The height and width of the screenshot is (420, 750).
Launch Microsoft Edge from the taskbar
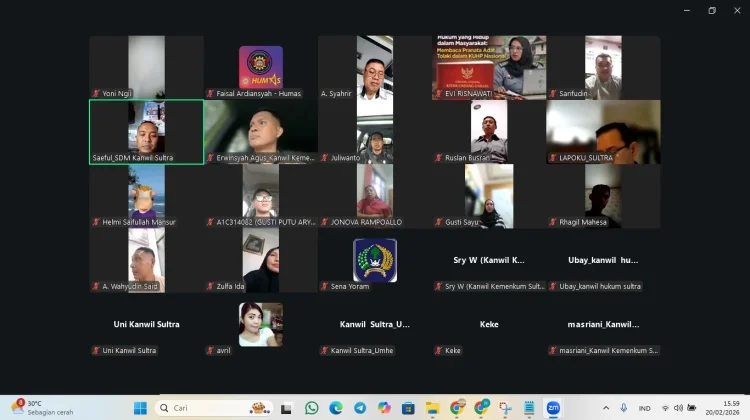point(336,408)
